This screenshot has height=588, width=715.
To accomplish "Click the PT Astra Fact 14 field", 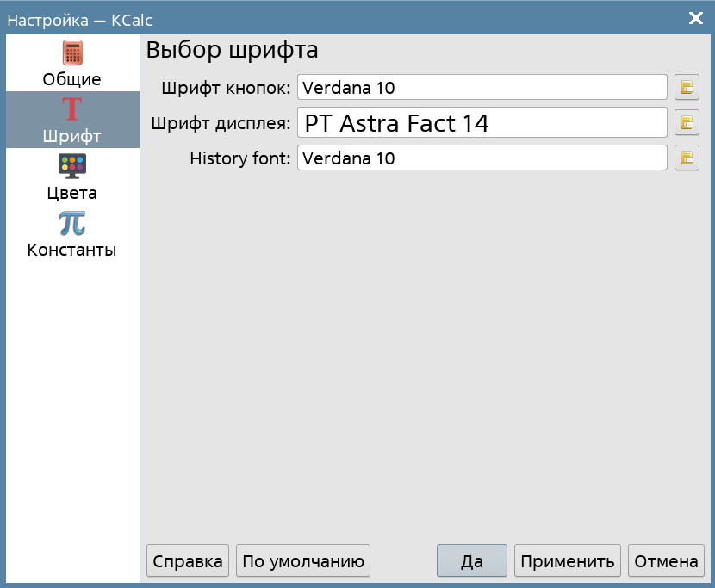I will pos(482,123).
